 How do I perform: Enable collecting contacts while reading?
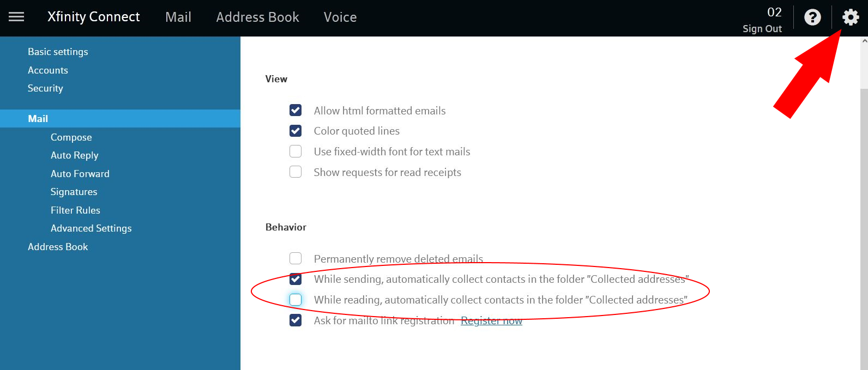pyautogui.click(x=295, y=299)
